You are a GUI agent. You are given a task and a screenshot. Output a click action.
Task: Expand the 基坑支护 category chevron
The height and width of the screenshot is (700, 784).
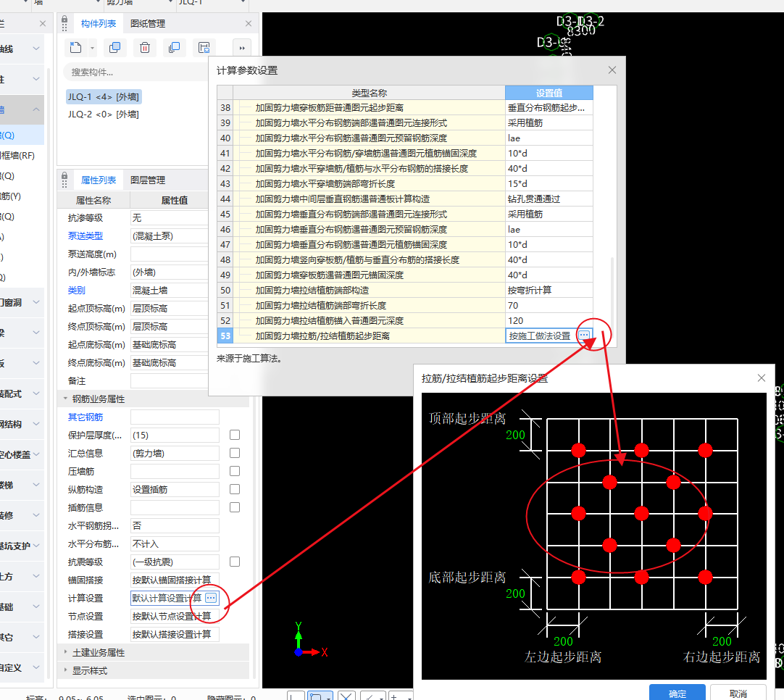36,546
